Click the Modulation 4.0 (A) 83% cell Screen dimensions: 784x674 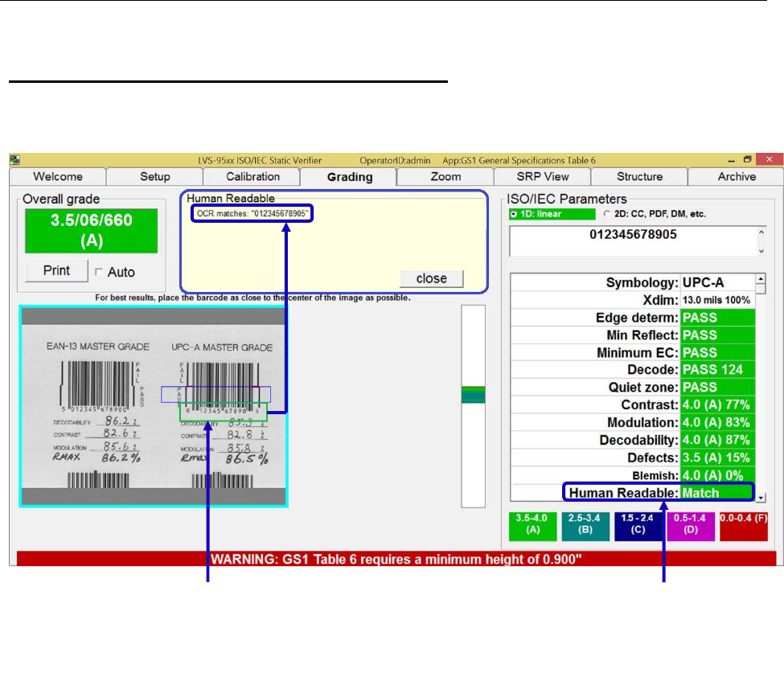tap(717, 422)
